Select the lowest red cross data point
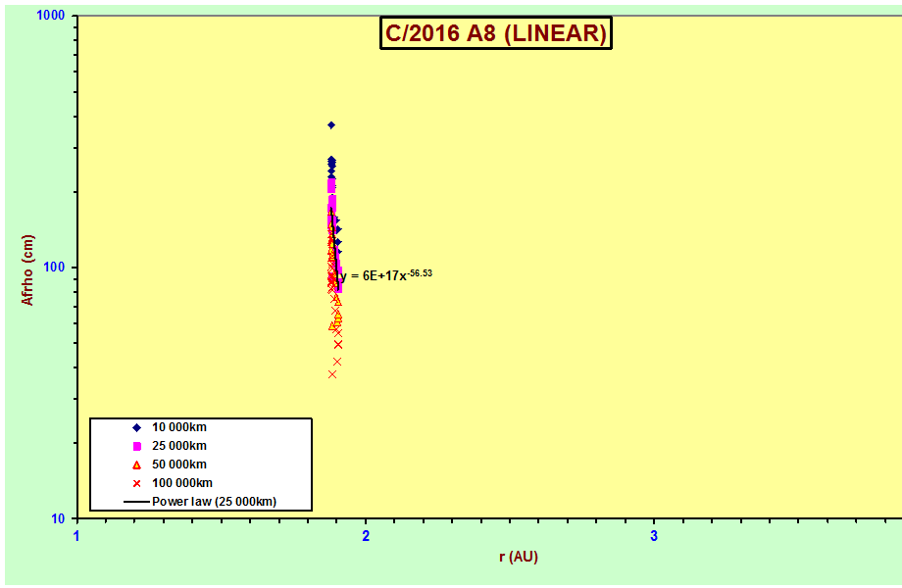 tap(332, 374)
